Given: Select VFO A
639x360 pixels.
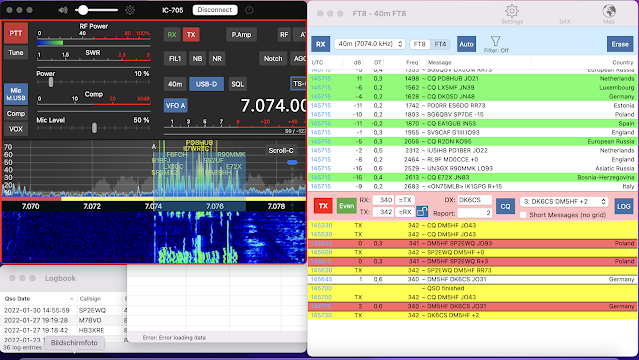Looking at the screenshot, I should (x=175, y=106).
